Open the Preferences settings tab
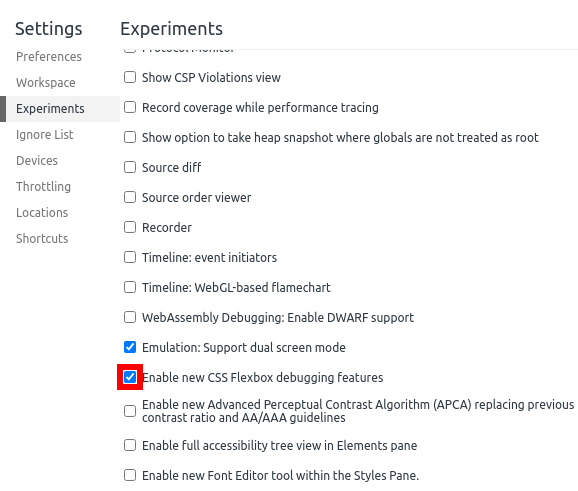The height and width of the screenshot is (491, 578). tap(49, 57)
